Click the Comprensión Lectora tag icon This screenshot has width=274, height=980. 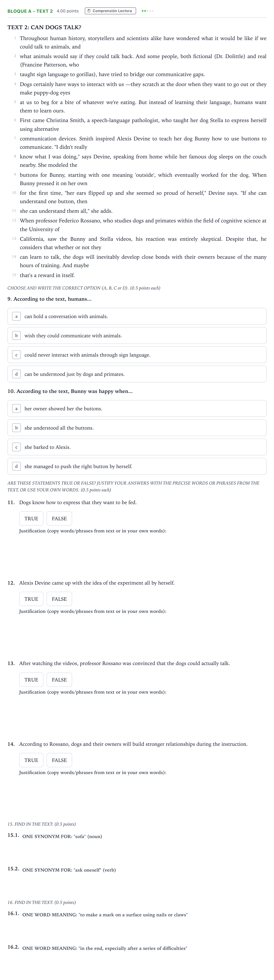tap(89, 11)
